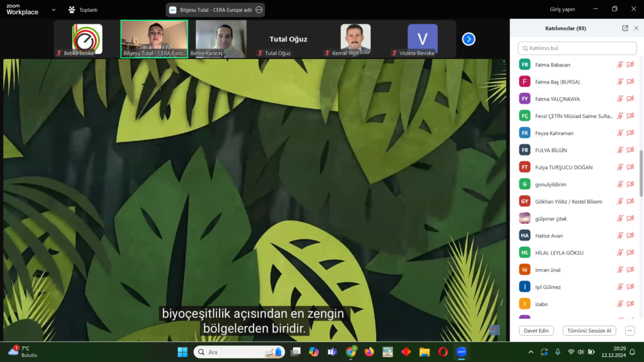Close the participants panel with the X icon
Image resolution: width=644 pixels, height=362 pixels.
pyautogui.click(x=636, y=28)
